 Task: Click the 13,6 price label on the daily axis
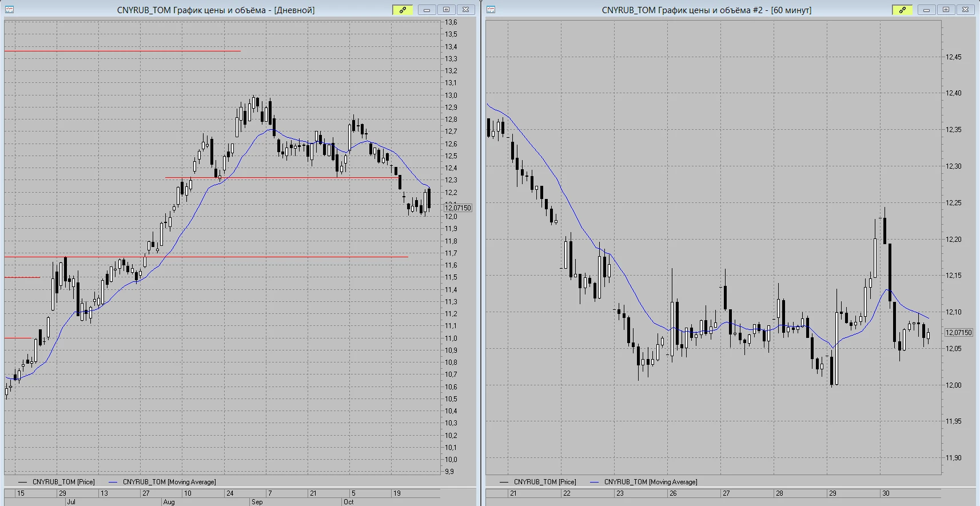pos(451,22)
